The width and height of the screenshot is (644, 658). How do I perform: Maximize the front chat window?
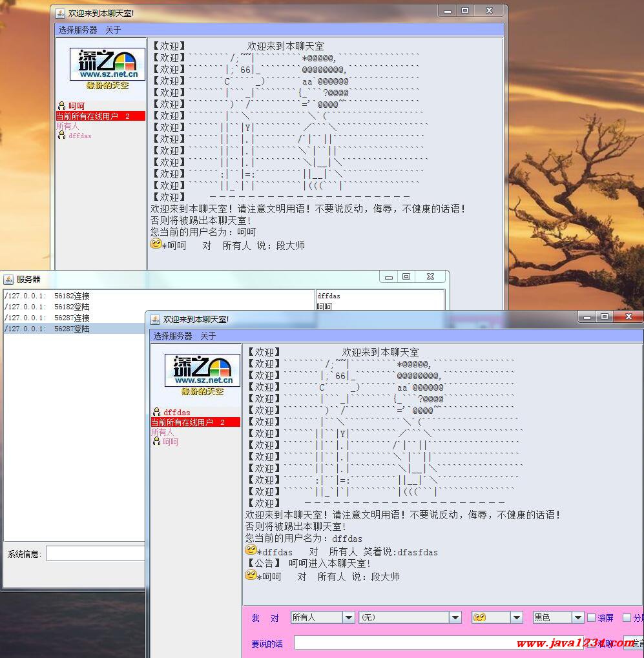(x=605, y=317)
